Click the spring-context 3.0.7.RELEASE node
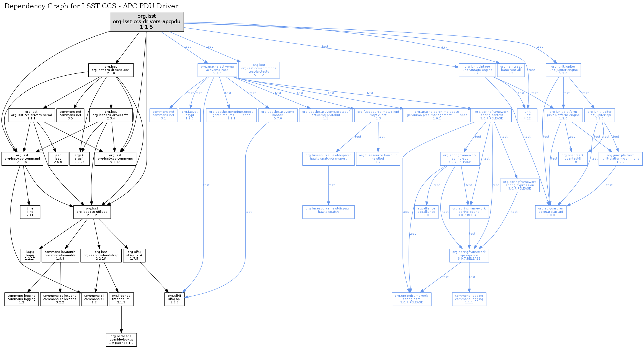 492,115
